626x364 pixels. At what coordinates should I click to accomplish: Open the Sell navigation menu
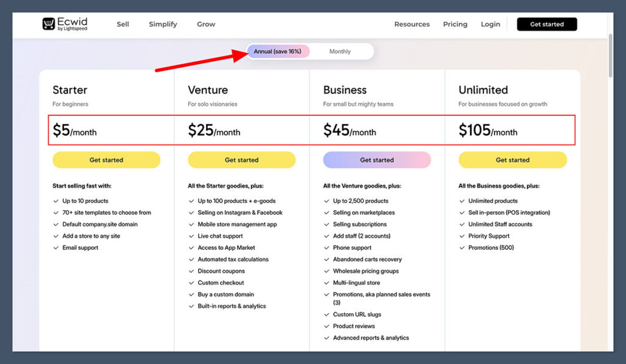pyautogui.click(x=123, y=24)
